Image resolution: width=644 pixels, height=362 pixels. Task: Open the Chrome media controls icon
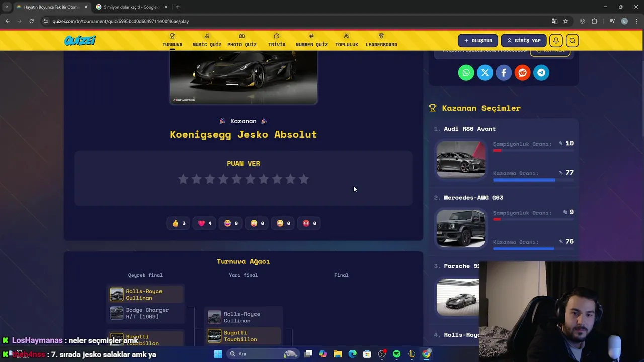(x=612, y=21)
